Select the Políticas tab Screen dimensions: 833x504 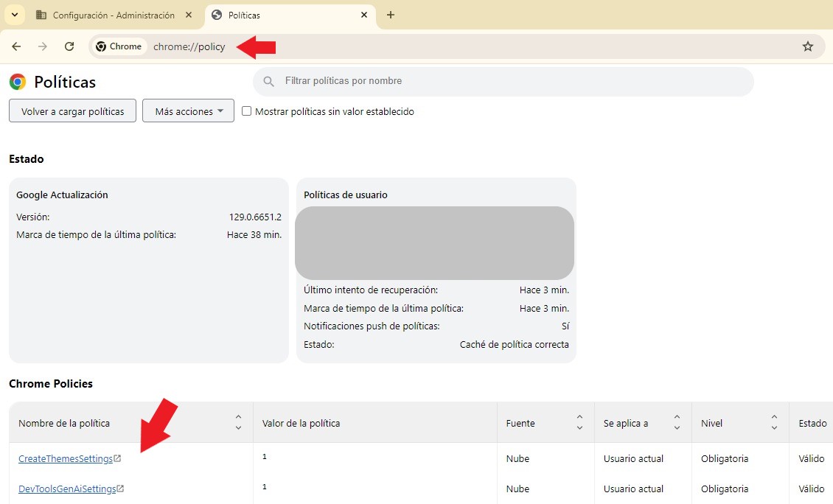point(290,15)
